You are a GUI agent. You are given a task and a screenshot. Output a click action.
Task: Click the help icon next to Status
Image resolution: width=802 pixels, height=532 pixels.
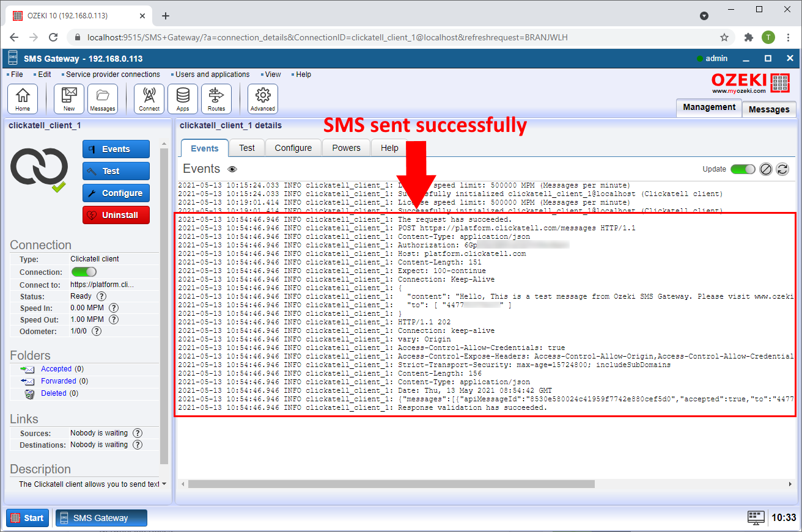pyautogui.click(x=101, y=296)
